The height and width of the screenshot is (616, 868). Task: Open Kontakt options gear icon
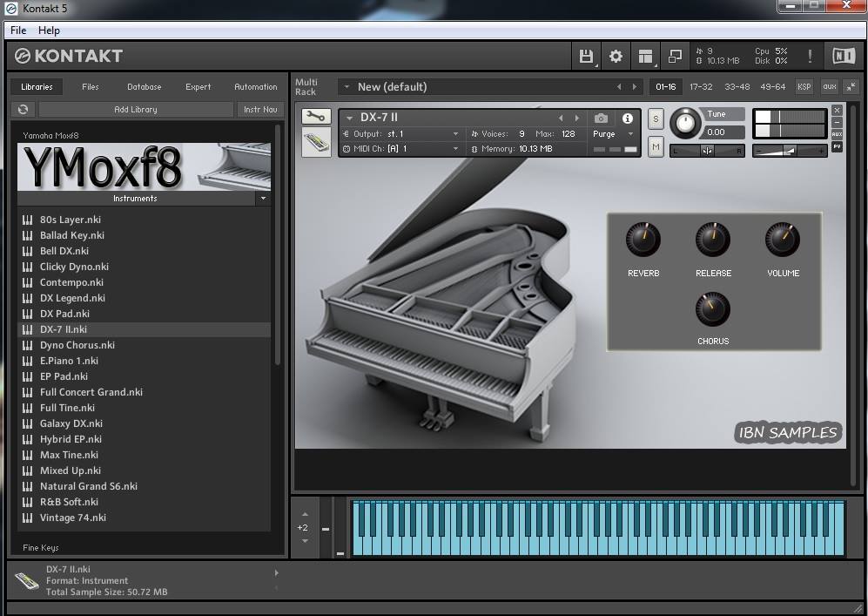[x=616, y=57]
